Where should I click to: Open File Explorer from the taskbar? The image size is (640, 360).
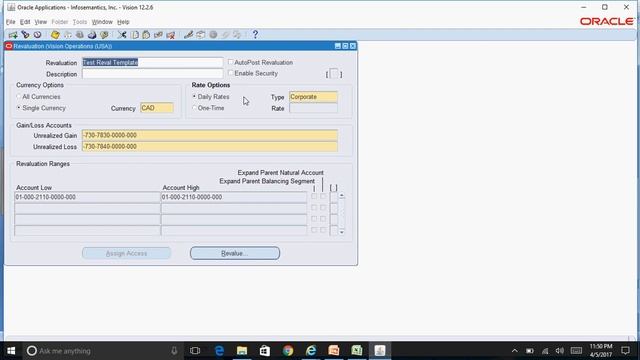(x=242, y=351)
